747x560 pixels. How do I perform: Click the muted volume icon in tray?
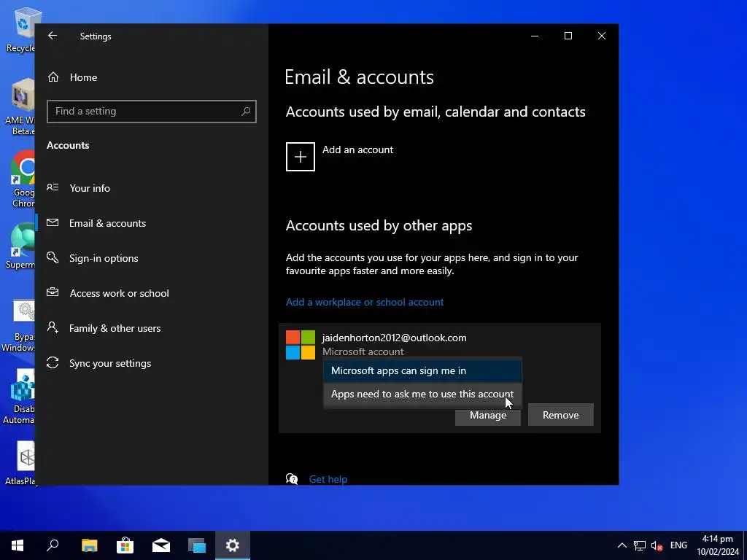(657, 545)
